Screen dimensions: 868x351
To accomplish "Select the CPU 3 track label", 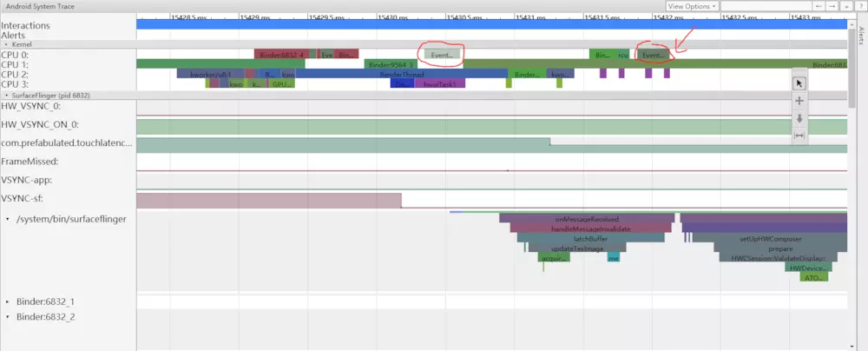I will click(x=15, y=83).
